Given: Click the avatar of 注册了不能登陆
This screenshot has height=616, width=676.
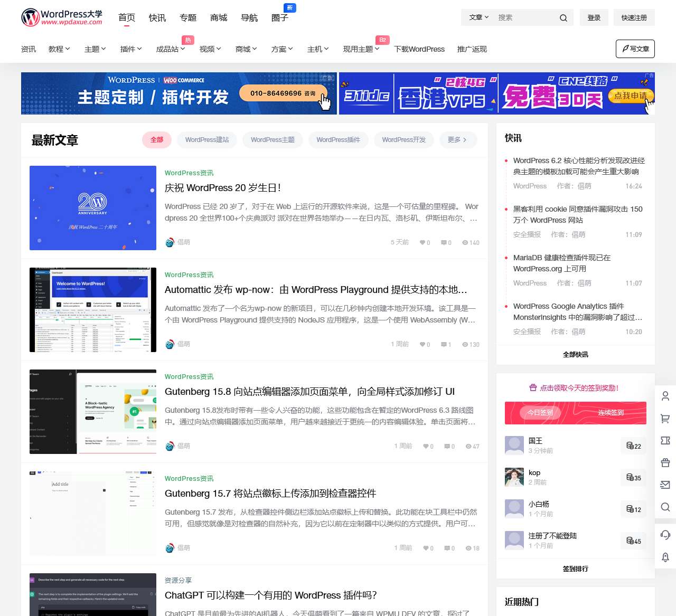Looking at the screenshot, I should 514,541.
